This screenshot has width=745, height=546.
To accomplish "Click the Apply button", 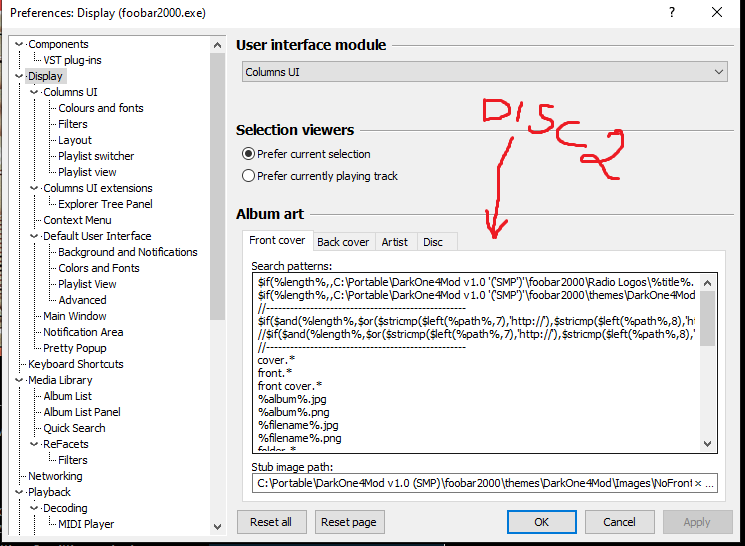I will 697,522.
